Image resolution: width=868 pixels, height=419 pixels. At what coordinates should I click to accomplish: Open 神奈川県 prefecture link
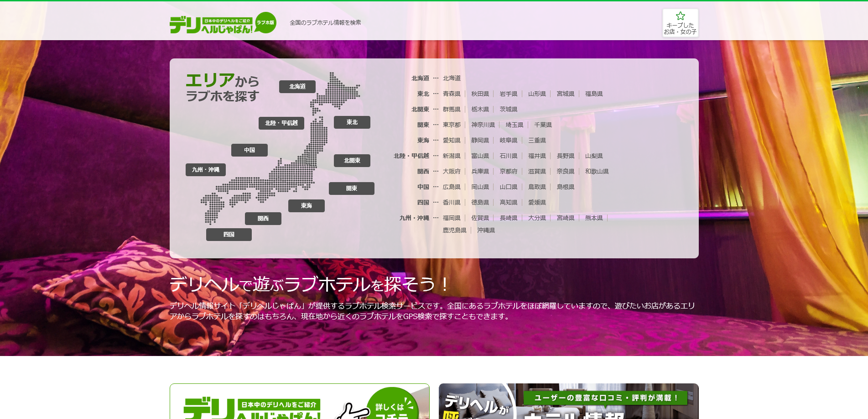click(x=483, y=125)
